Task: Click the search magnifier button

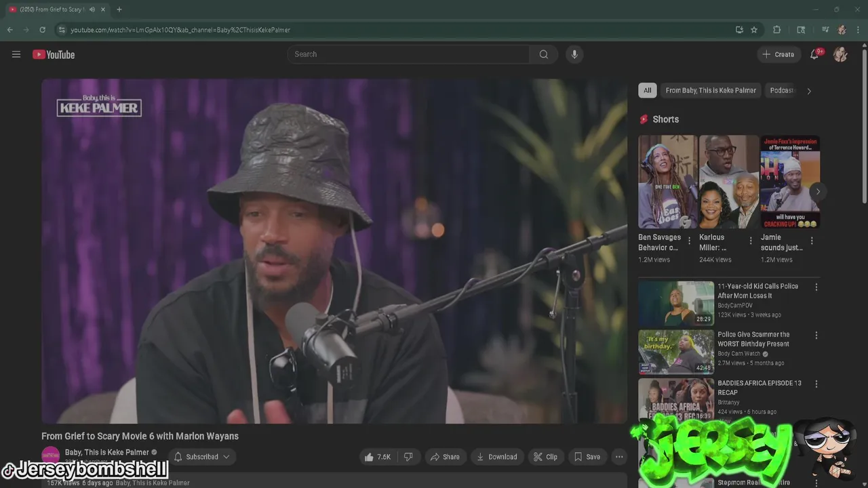Action: point(544,54)
